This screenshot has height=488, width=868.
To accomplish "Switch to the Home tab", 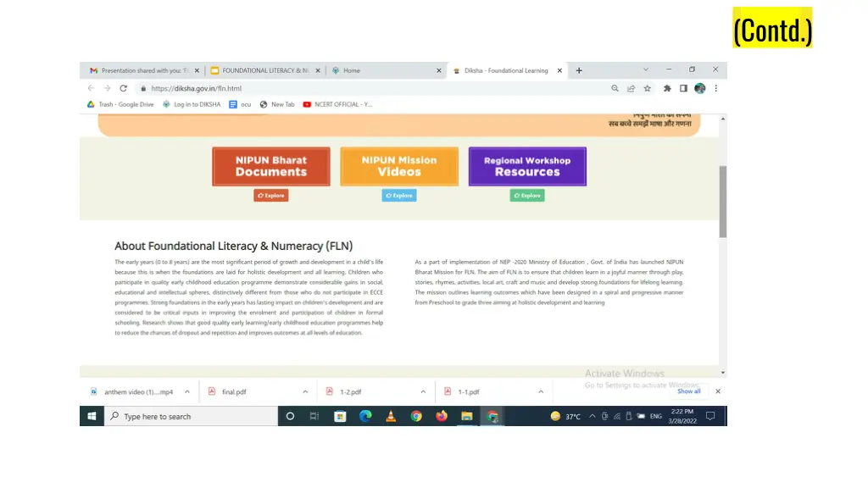I will tap(386, 71).
